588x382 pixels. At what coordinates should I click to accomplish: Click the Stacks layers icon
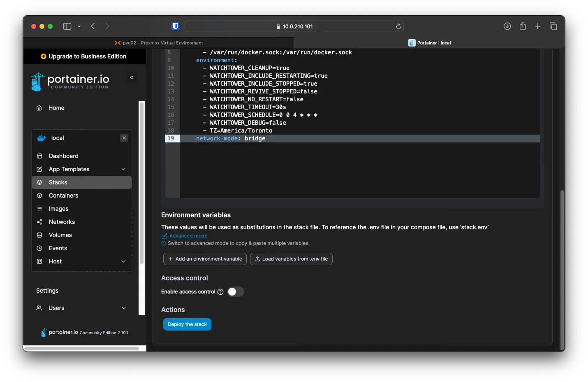39,182
